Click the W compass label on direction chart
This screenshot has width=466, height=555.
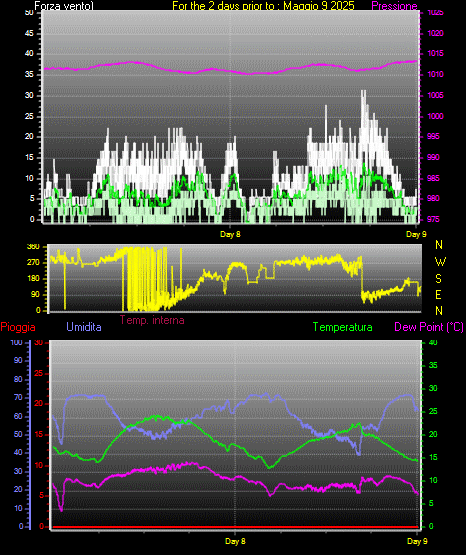[x=440, y=262]
